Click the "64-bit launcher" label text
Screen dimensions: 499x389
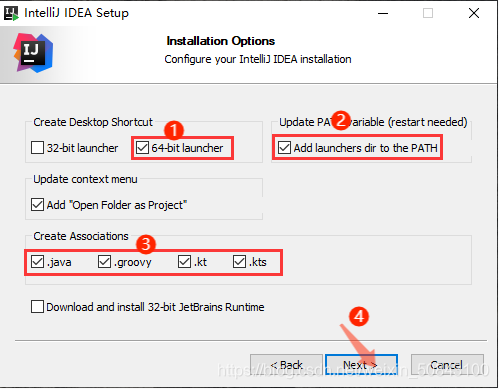click(187, 148)
